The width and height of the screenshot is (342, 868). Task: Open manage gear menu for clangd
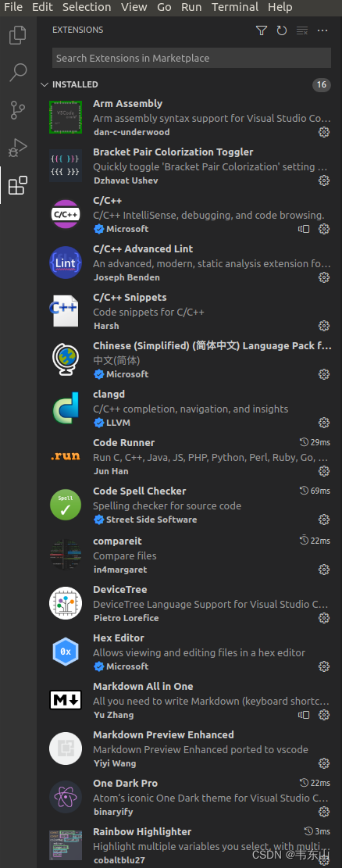click(x=324, y=423)
